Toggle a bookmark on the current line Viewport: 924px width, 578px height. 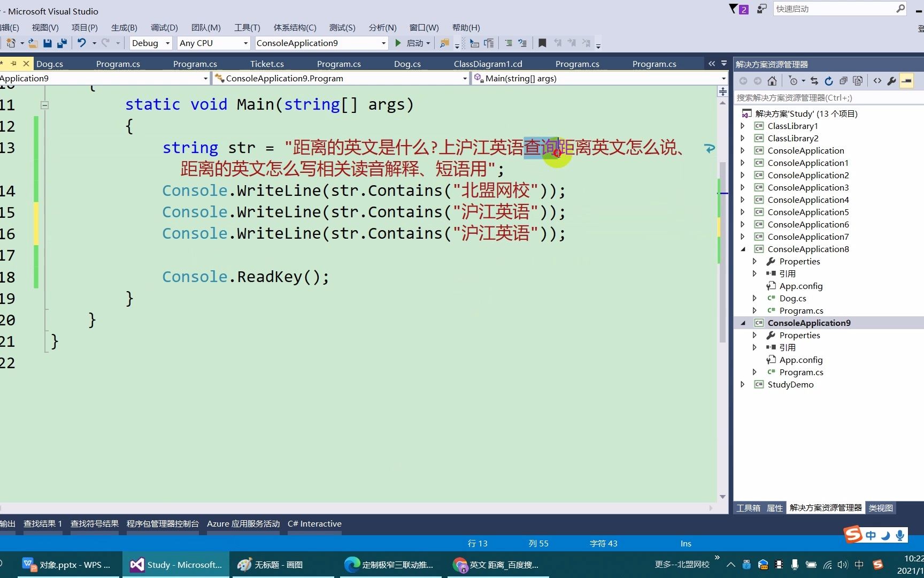click(x=542, y=43)
